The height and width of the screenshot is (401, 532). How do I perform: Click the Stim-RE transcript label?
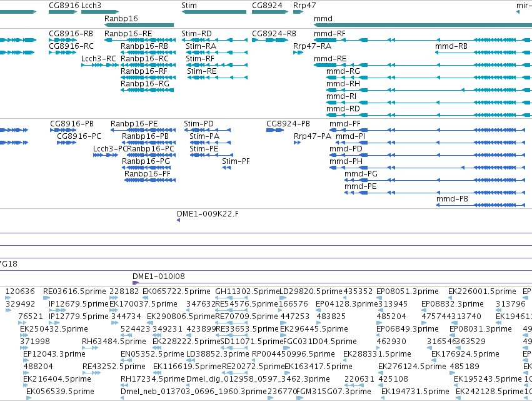(x=201, y=71)
